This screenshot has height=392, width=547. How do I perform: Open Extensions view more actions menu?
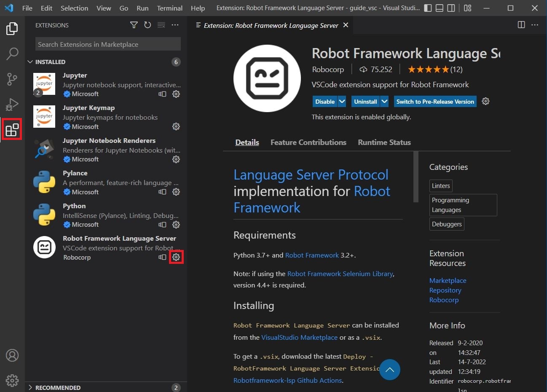click(x=175, y=25)
